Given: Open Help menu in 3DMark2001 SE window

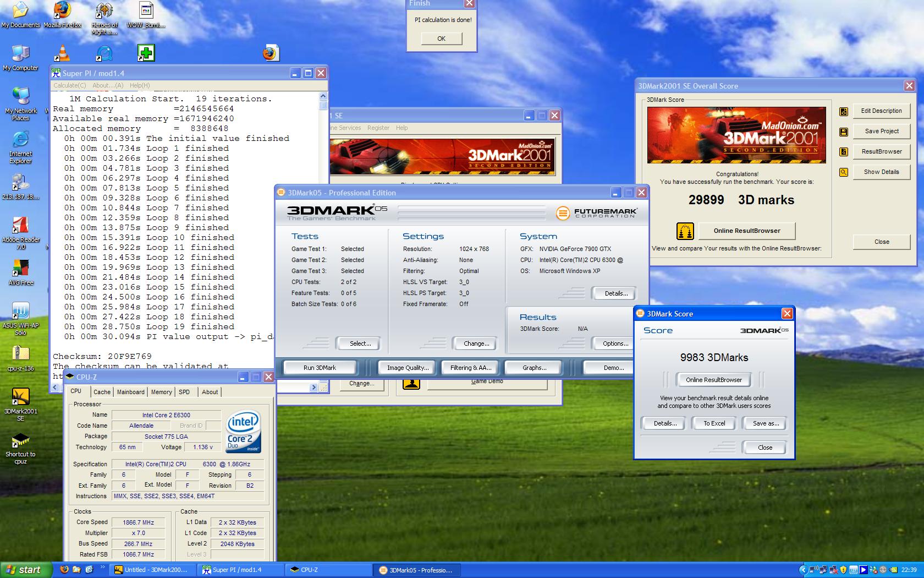Looking at the screenshot, I should (402, 128).
